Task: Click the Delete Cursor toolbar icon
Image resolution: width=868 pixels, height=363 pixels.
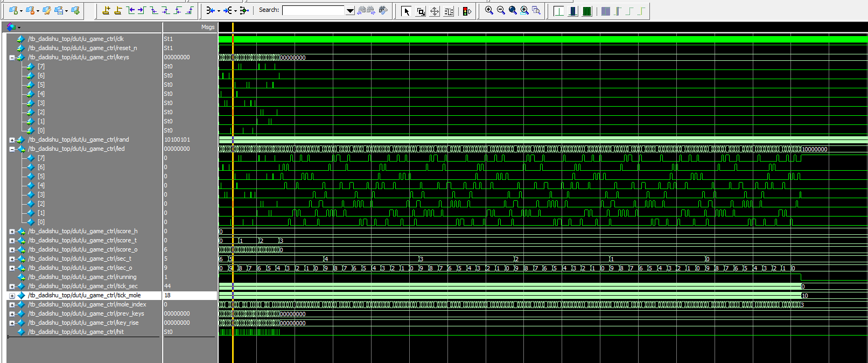Action: click(x=118, y=10)
